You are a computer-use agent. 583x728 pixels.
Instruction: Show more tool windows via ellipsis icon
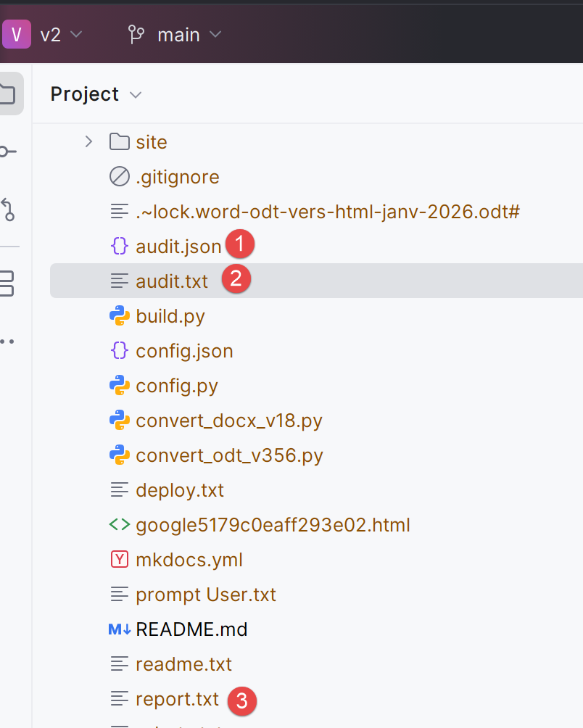(x=7, y=341)
